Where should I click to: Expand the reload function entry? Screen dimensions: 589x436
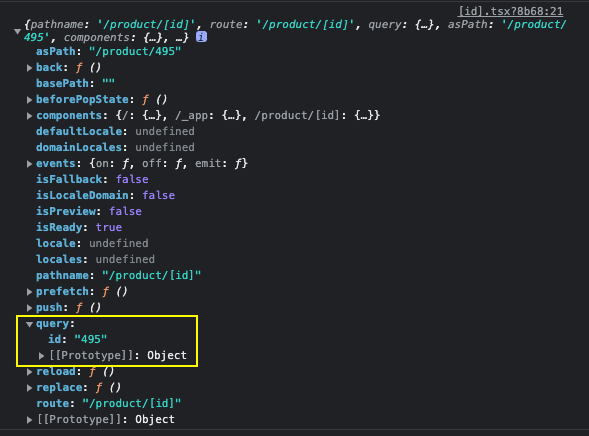click(x=29, y=372)
